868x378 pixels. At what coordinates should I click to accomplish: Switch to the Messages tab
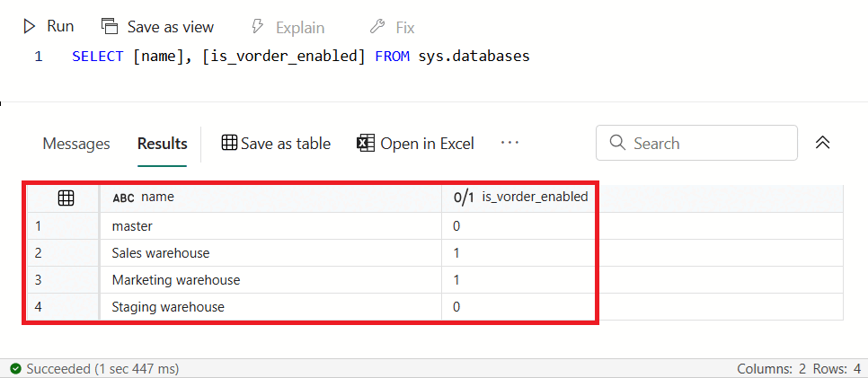click(x=76, y=144)
